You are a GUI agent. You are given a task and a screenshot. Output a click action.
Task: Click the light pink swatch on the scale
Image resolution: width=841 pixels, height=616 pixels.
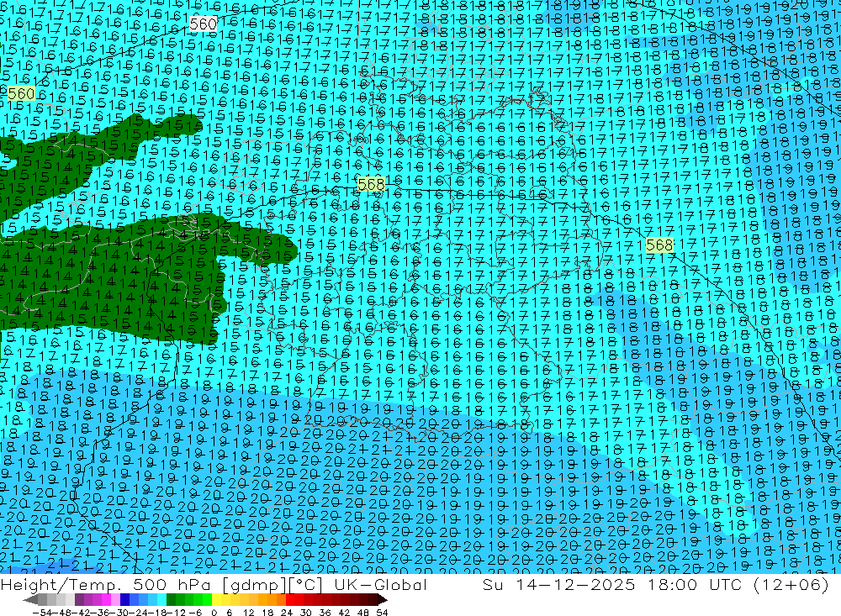point(116,599)
